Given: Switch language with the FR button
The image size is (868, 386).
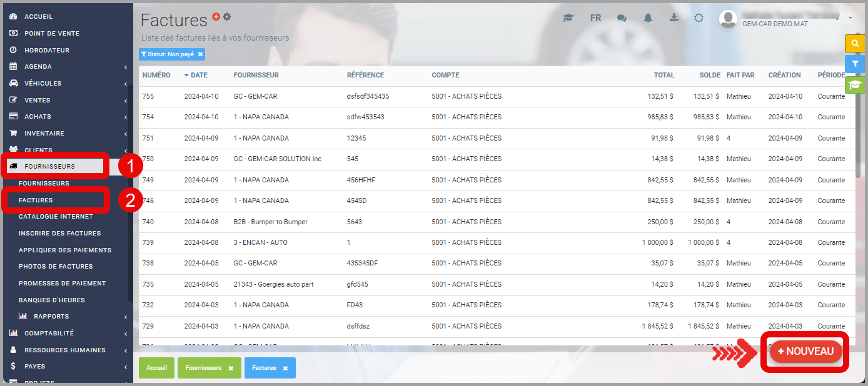Looking at the screenshot, I should tap(595, 18).
